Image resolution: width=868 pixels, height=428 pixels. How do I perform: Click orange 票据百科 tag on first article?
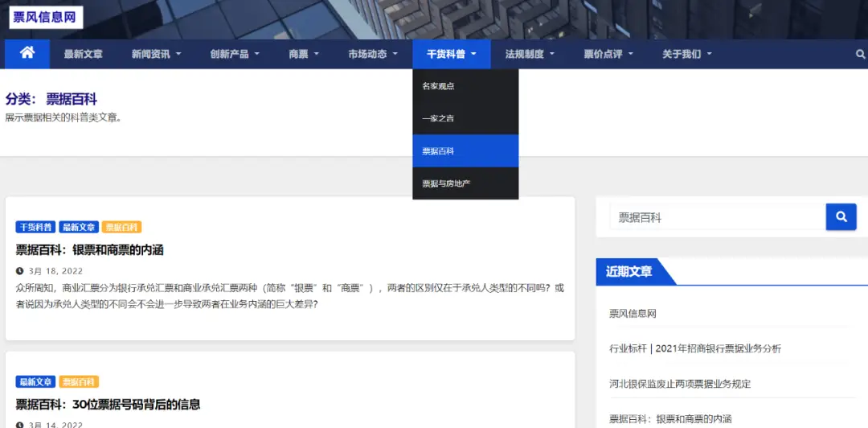click(x=122, y=227)
